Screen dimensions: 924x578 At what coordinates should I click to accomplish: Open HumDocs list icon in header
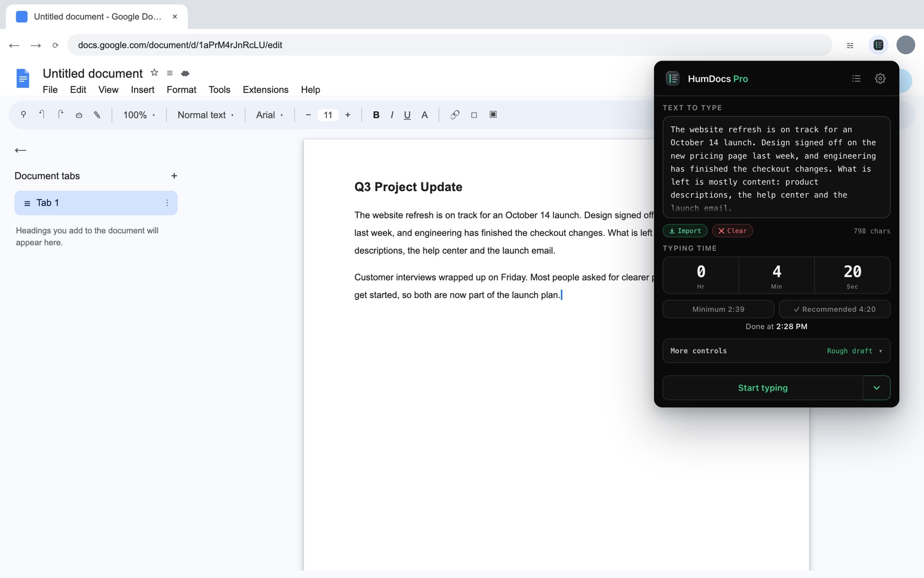coord(856,79)
